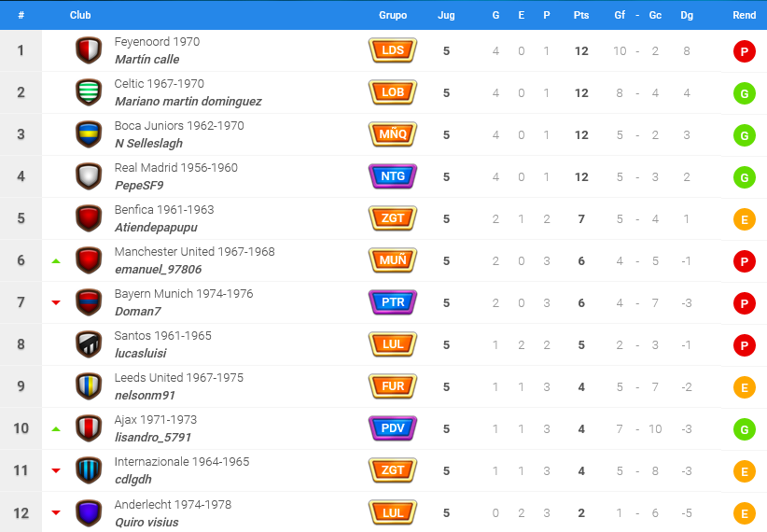Open the LDS group badge
The image size is (767, 532).
click(x=393, y=50)
